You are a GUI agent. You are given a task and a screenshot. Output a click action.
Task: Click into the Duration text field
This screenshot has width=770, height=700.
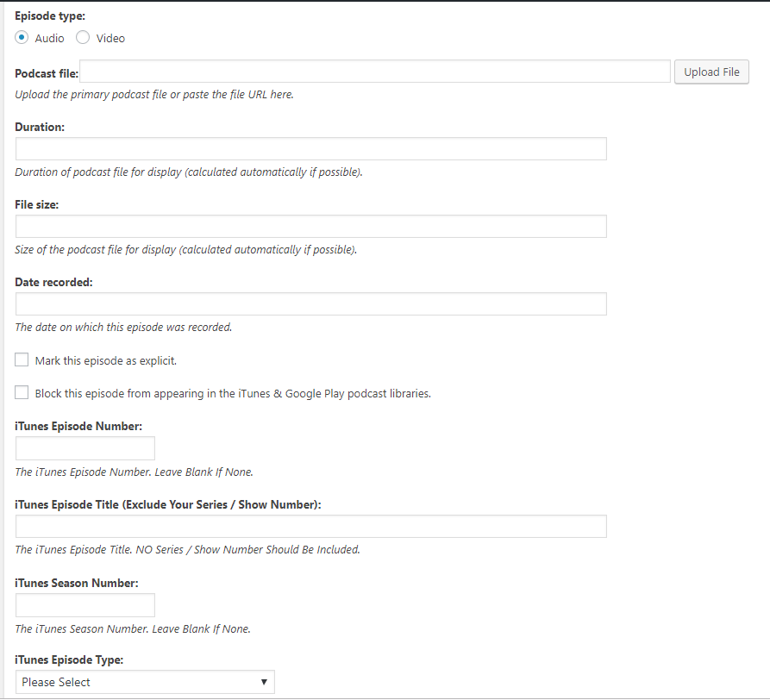[310, 149]
